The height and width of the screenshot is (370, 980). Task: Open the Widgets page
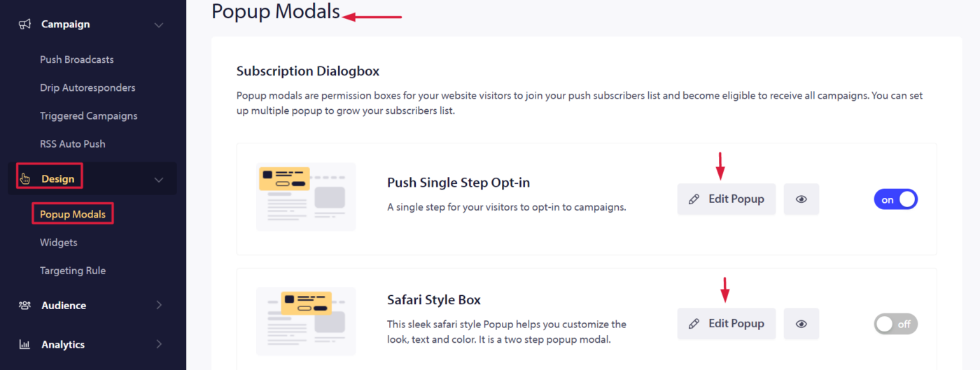59,242
